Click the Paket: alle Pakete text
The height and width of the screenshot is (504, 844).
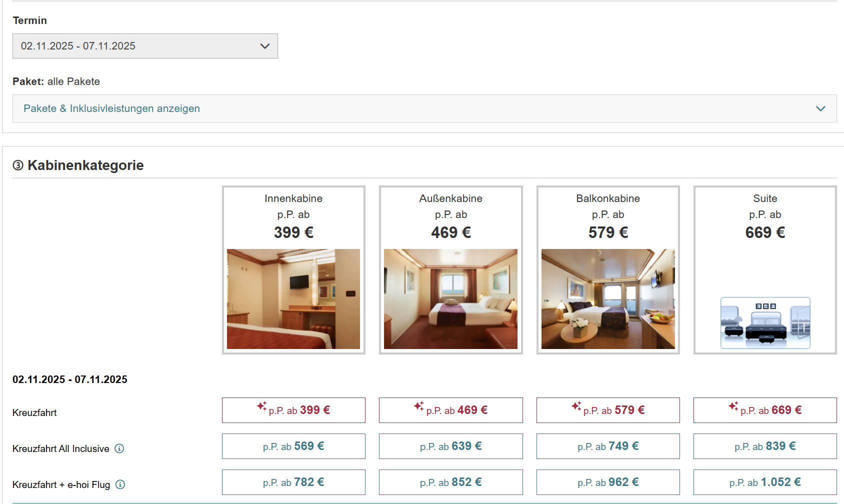pos(56,81)
